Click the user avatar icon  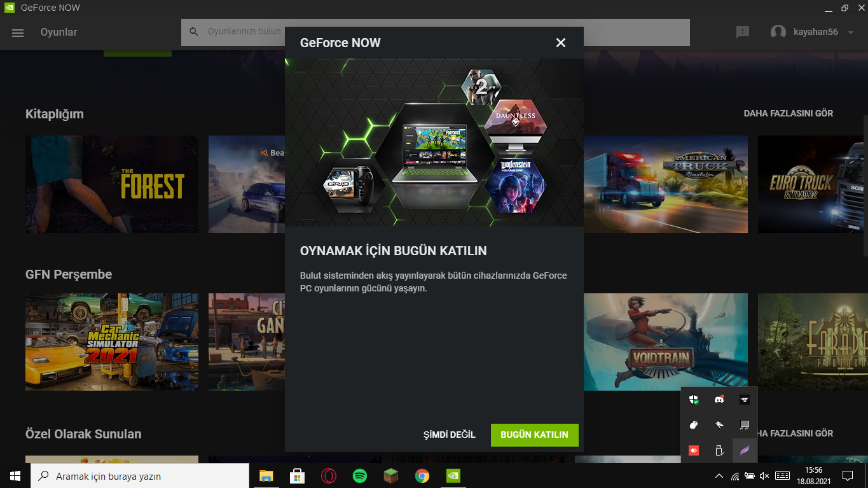778,32
